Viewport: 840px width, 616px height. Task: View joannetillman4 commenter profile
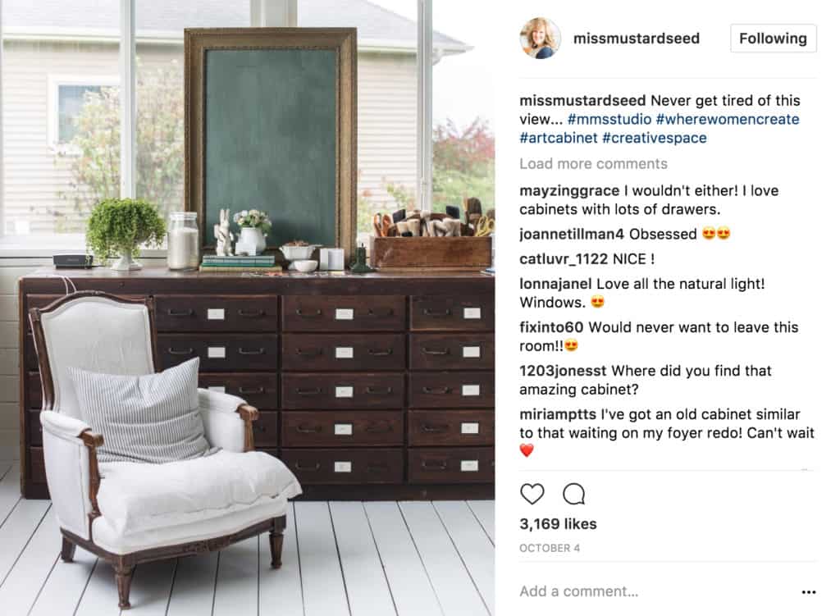[572, 234]
